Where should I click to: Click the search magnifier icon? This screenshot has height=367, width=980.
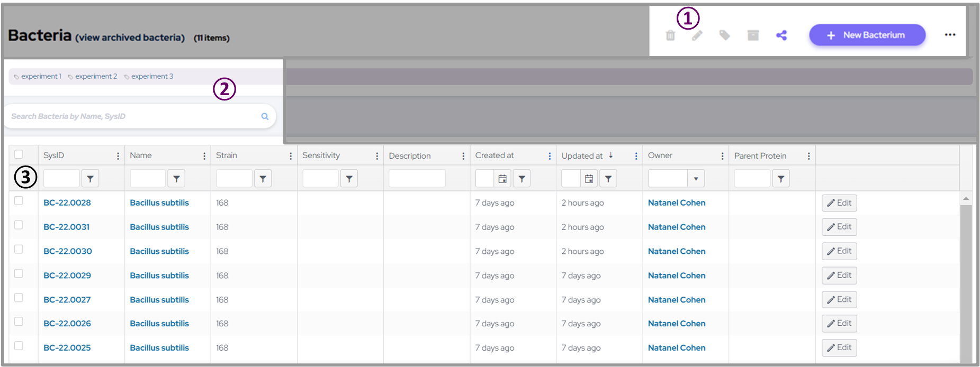click(265, 116)
